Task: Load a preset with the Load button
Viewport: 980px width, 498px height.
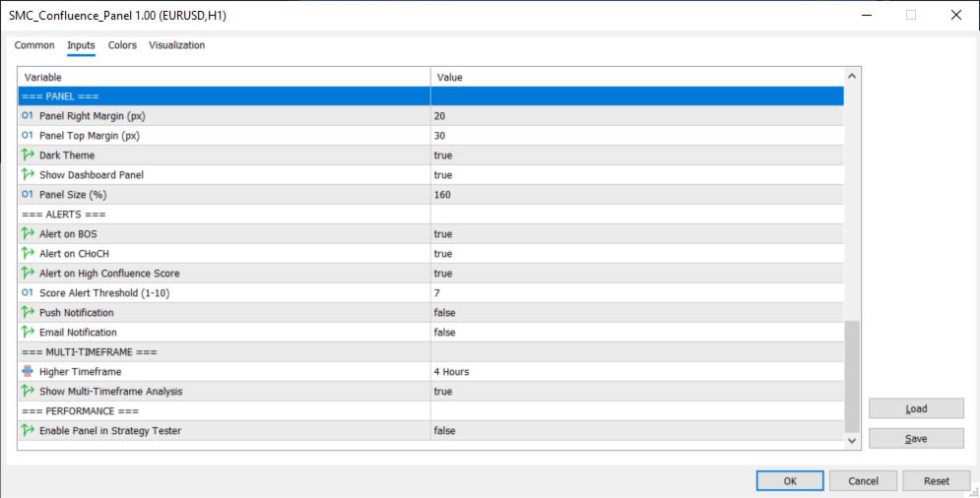Action: (x=916, y=408)
